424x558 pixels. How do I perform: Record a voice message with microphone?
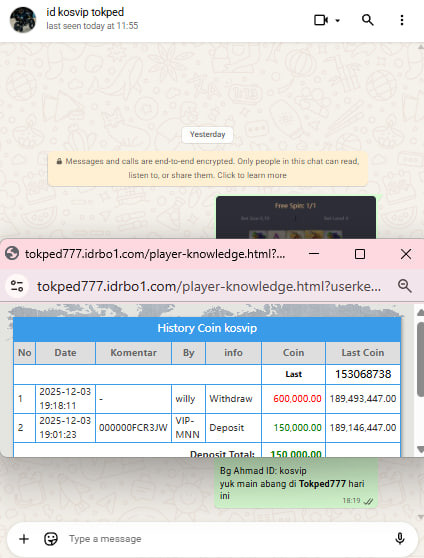pyautogui.click(x=400, y=539)
